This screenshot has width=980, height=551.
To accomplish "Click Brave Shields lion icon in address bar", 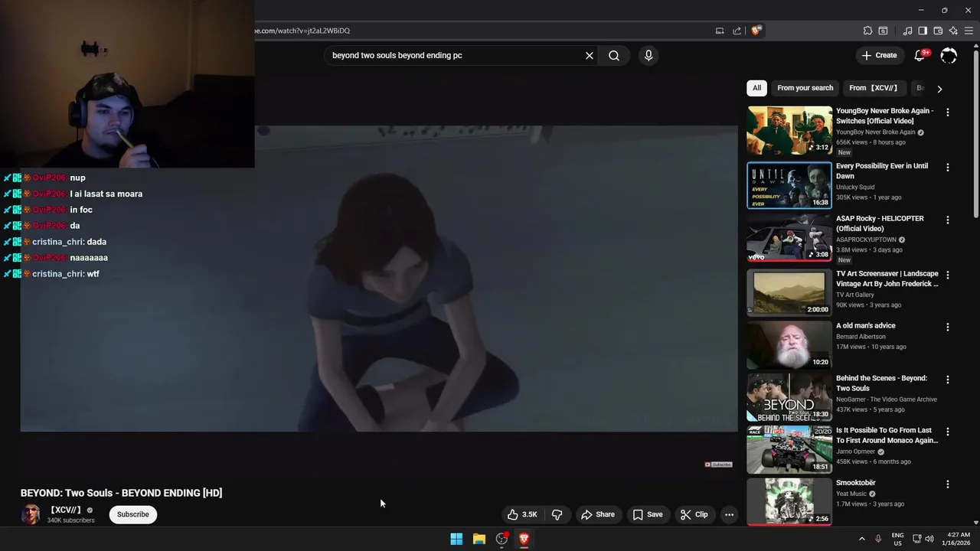I will 756,31.
